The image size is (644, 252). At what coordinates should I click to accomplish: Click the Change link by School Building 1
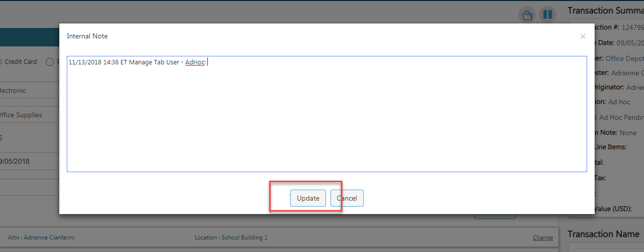[x=543, y=238]
